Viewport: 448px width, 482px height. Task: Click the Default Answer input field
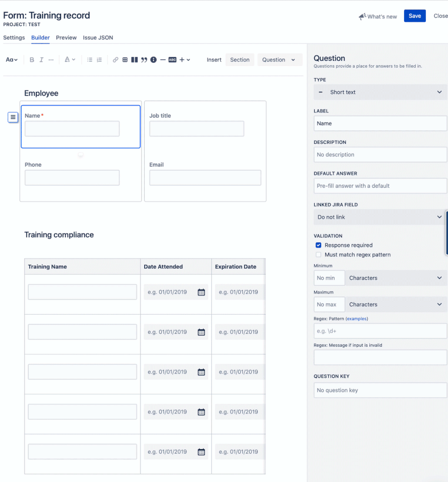[x=380, y=186]
